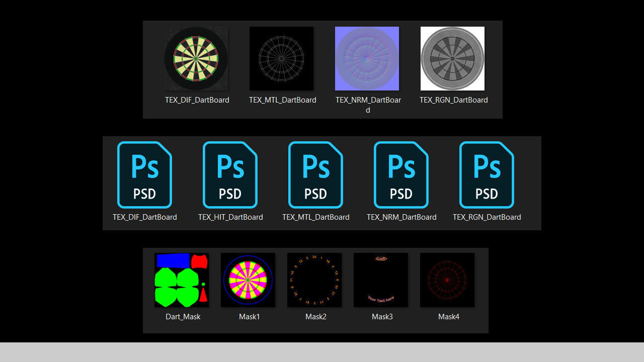This screenshot has width=644, height=362.
Task: Select the Dart_Mask image thumbnail
Action: pos(182,280)
